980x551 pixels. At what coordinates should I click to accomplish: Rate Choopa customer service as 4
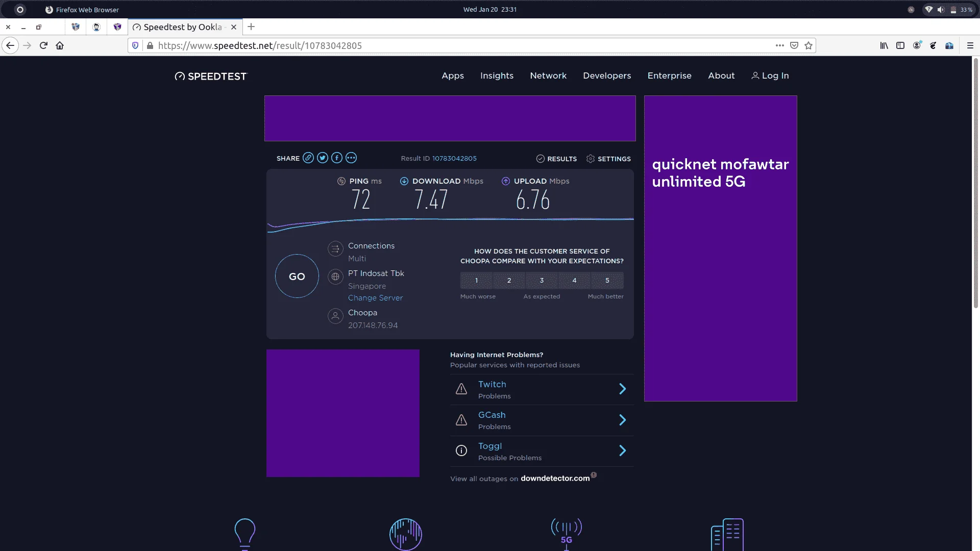coord(574,281)
